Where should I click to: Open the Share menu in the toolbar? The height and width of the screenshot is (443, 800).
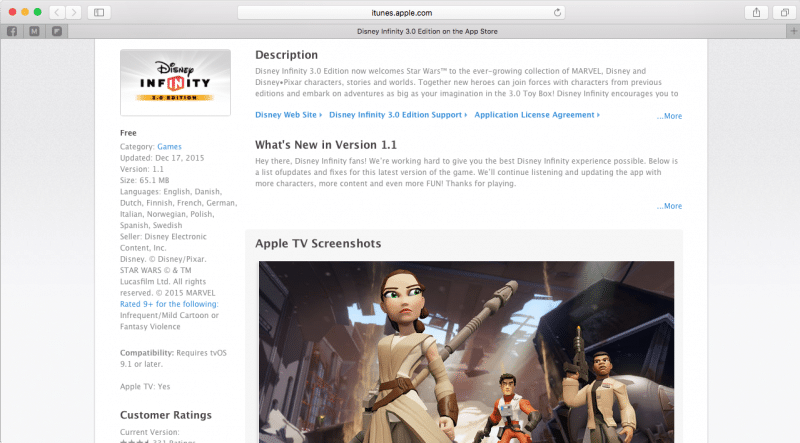pyautogui.click(x=755, y=12)
